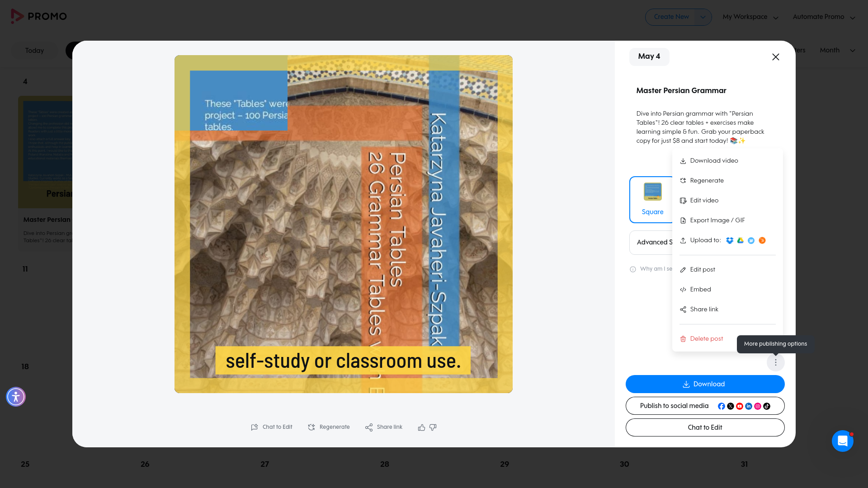Choose Share link in the options menu
The width and height of the screenshot is (868, 488).
727,310
